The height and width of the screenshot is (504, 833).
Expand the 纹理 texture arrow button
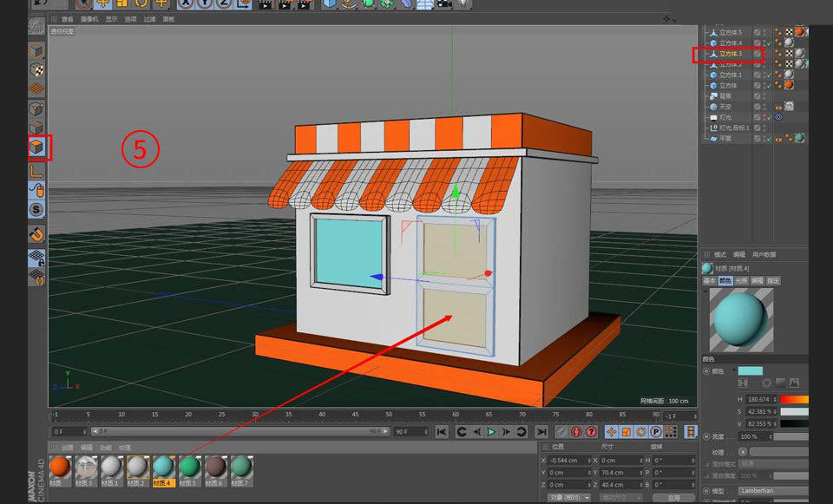coord(743,452)
